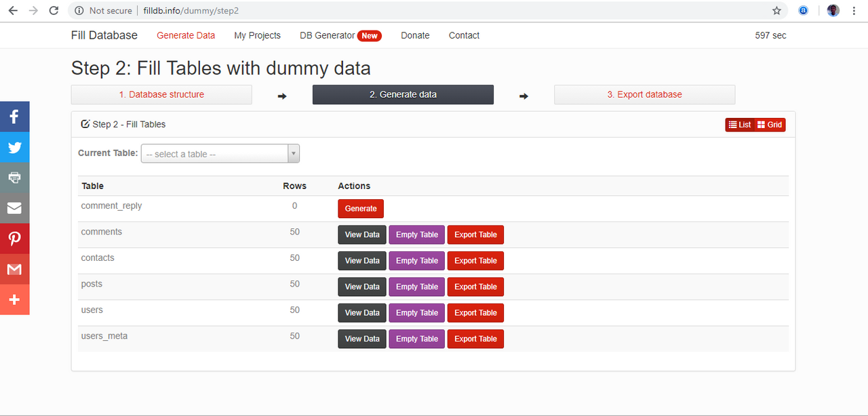Switch table display to List view
The image size is (868, 416).
pyautogui.click(x=739, y=125)
